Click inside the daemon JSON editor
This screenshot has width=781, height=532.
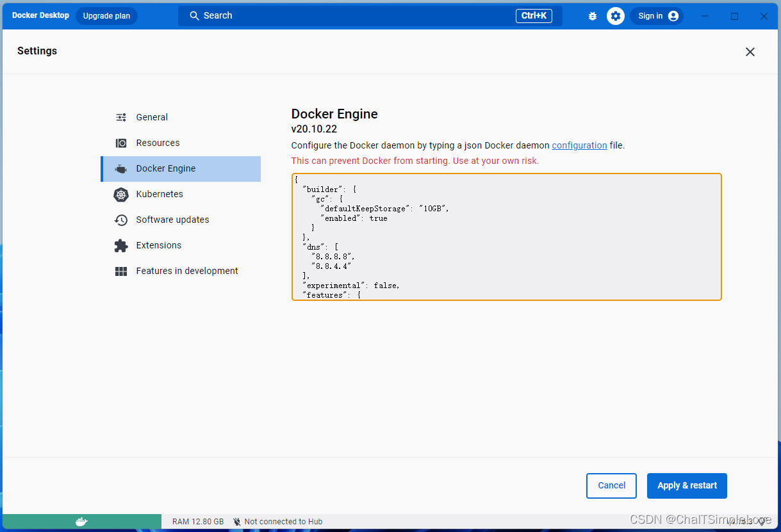(506, 237)
